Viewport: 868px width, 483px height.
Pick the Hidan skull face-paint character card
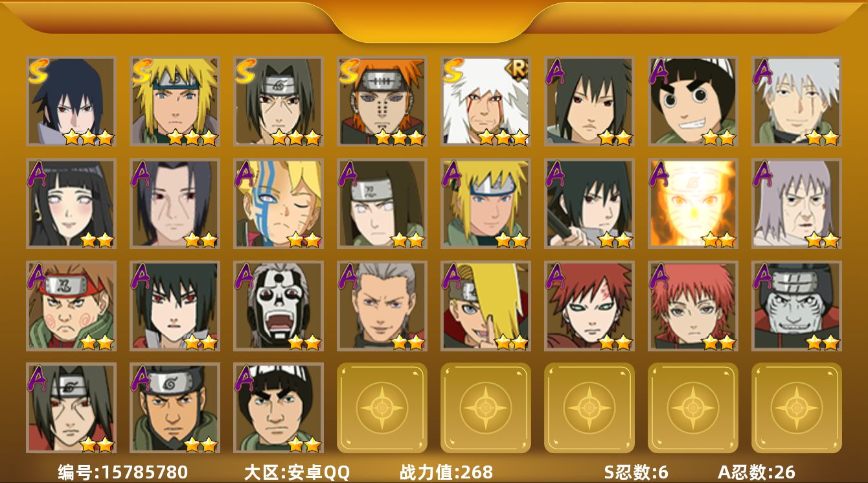[x=279, y=306]
